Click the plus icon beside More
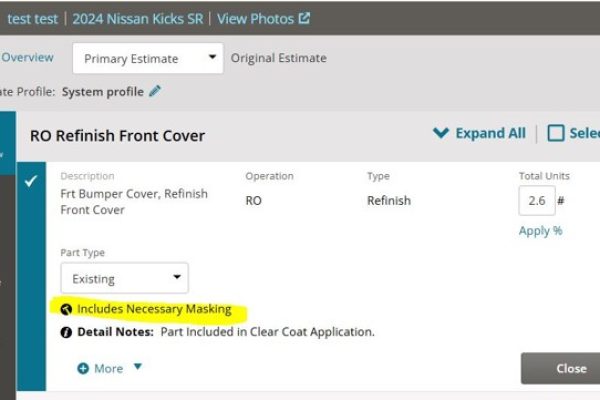Viewport: 600px width, 400px height. point(83,369)
